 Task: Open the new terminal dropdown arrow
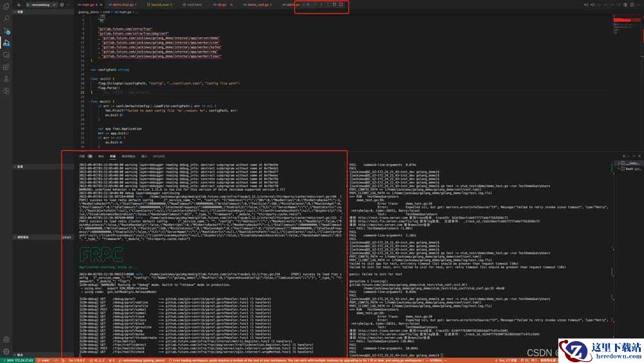[628, 156]
